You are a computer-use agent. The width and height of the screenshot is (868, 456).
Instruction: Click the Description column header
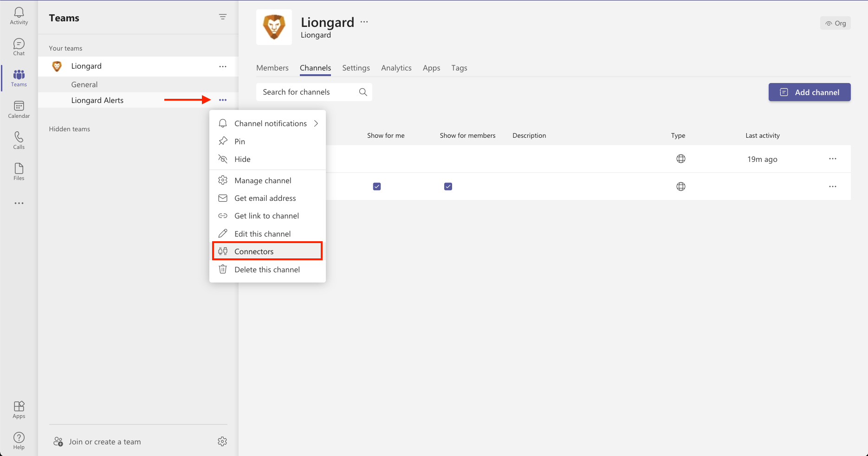(x=529, y=135)
